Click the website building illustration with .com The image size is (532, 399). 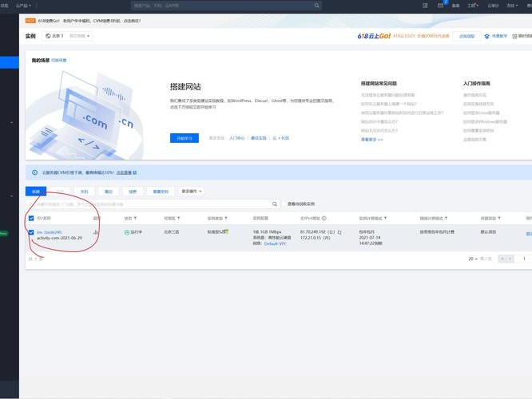click(x=85, y=115)
